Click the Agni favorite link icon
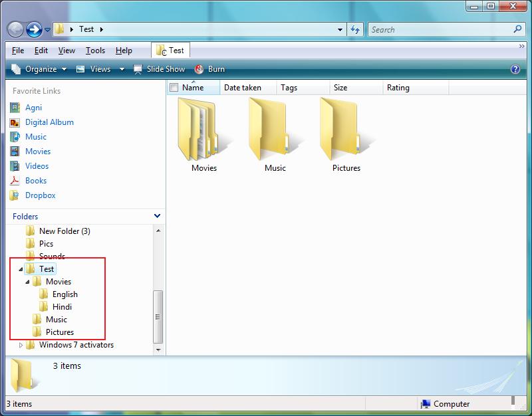Viewport: 532px width, 416px height. coord(15,107)
